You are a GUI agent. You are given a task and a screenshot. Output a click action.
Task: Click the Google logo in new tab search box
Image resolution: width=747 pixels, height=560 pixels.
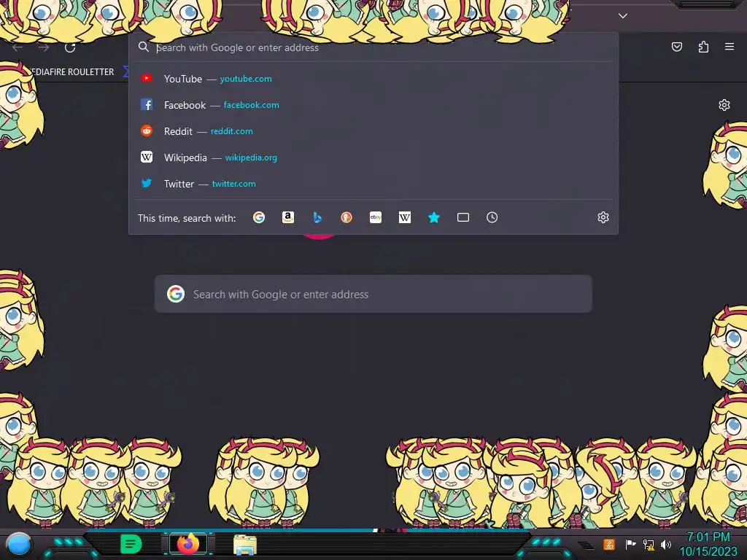click(x=176, y=294)
